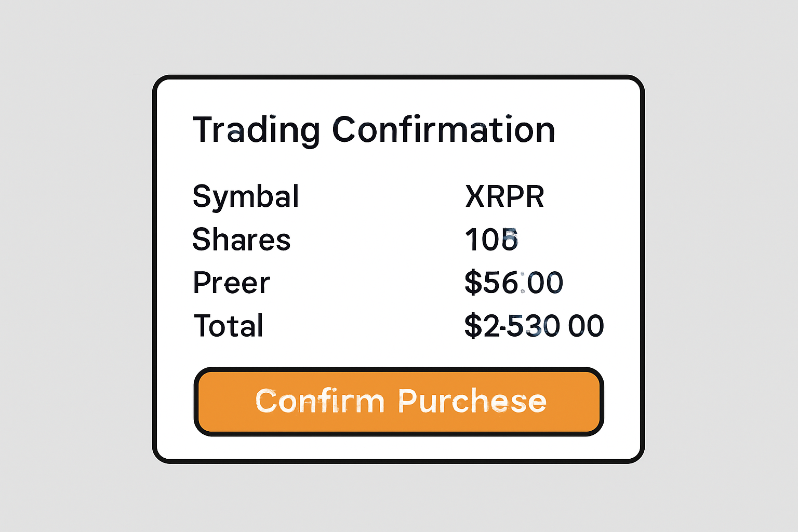Click the Symbol field label
The height and width of the screenshot is (532, 798).
(x=246, y=196)
